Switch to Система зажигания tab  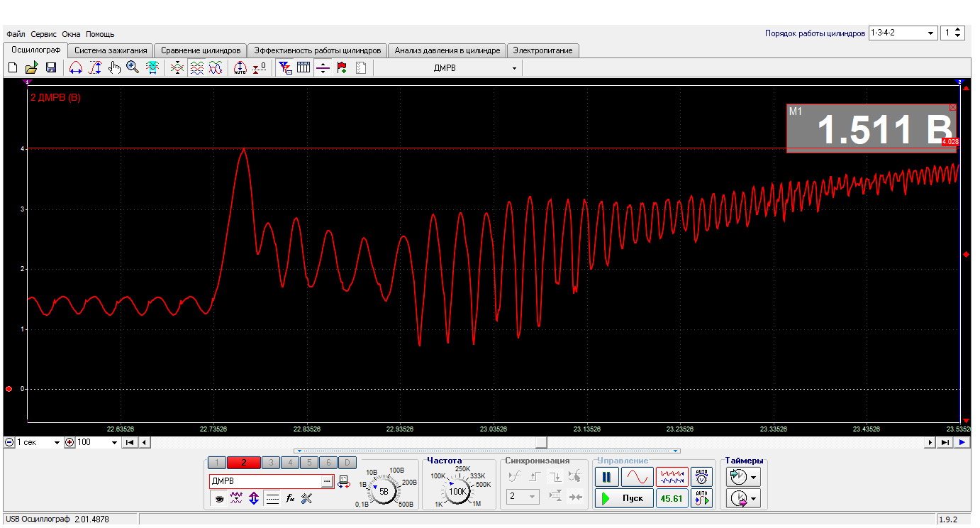111,50
